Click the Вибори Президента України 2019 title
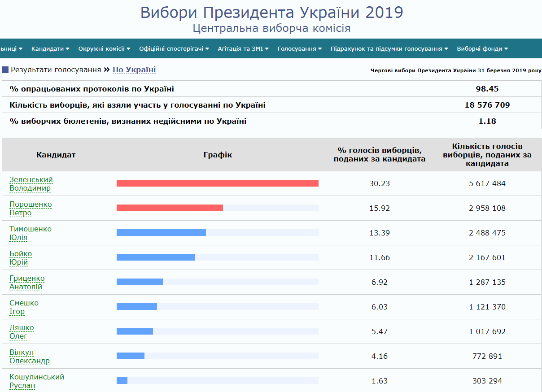 (x=272, y=13)
